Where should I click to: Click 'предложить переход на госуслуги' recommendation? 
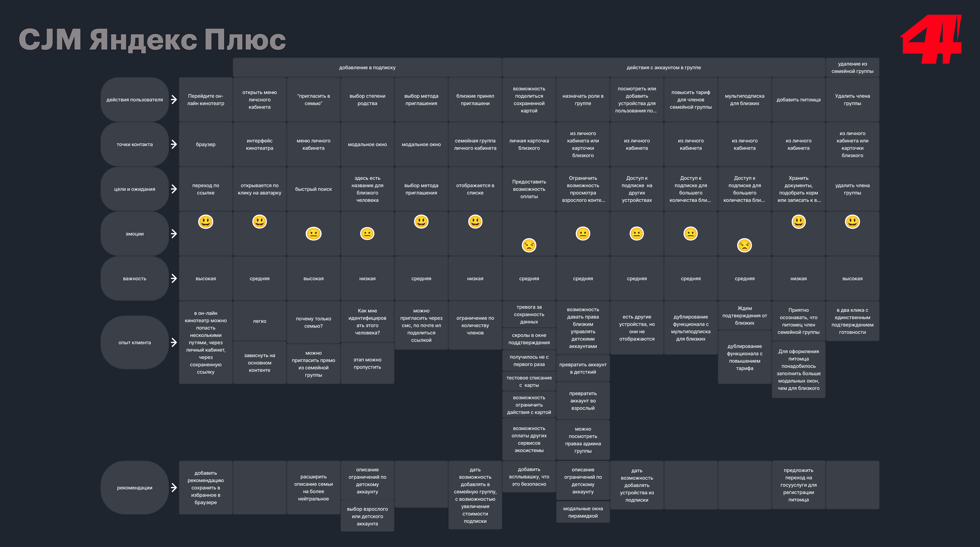pos(798,485)
